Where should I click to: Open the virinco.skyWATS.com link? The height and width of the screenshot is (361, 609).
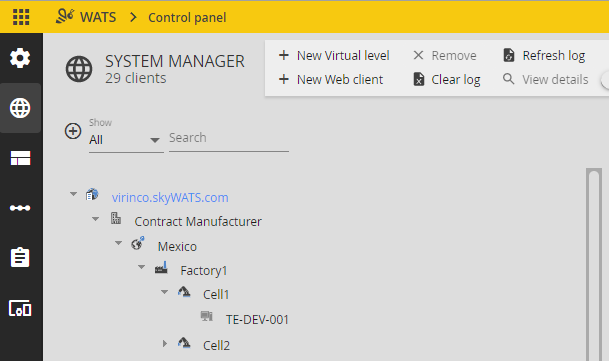[x=170, y=197]
